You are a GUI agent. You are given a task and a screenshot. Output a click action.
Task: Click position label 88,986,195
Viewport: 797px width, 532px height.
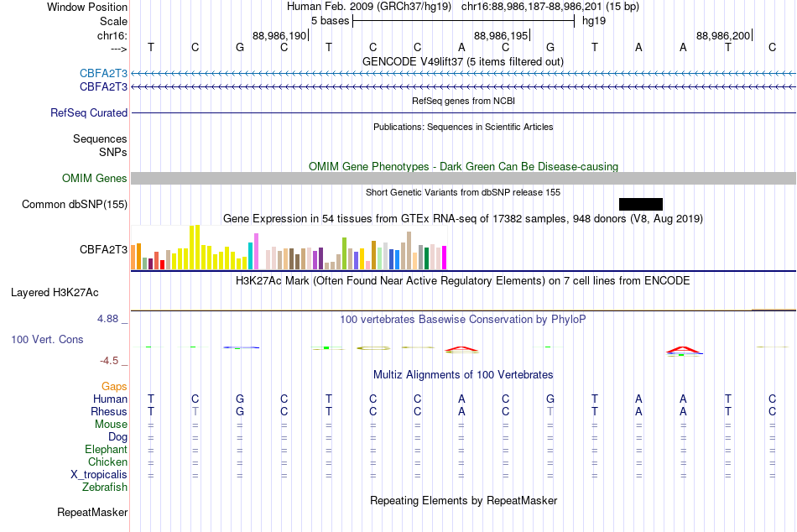point(501,35)
